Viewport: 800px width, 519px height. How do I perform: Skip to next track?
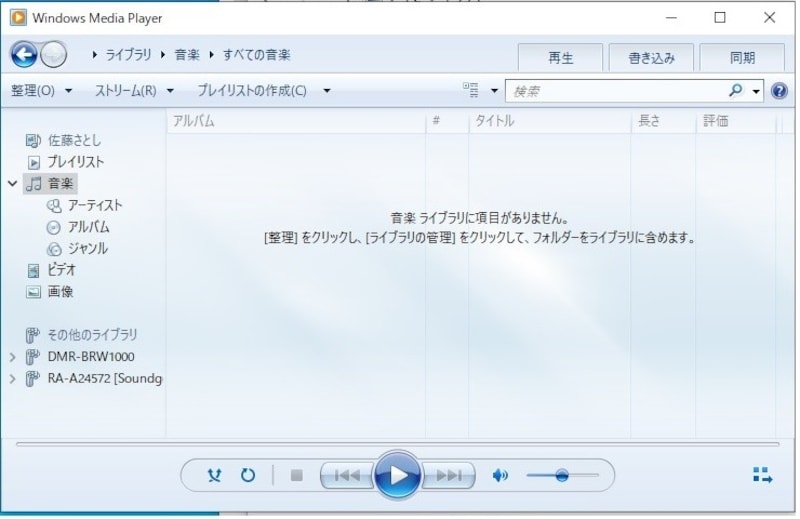point(450,477)
